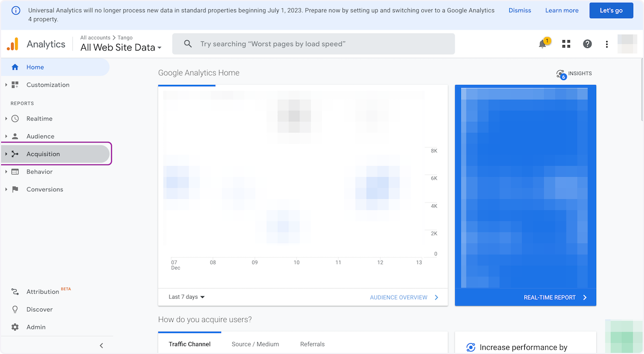Viewport: 644px width, 354px height.
Task: Click the Admin gear icon
Action: [15, 327]
